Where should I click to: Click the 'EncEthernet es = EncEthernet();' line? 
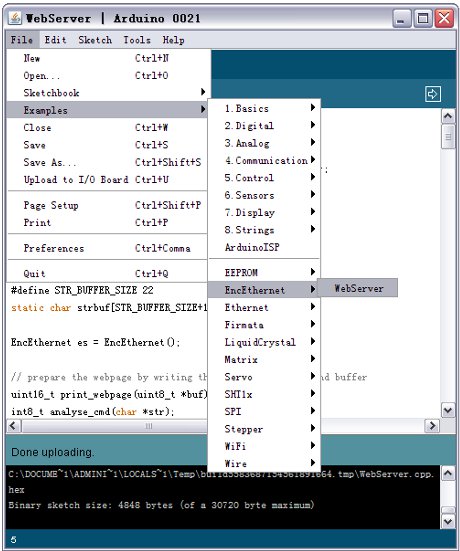click(95, 342)
